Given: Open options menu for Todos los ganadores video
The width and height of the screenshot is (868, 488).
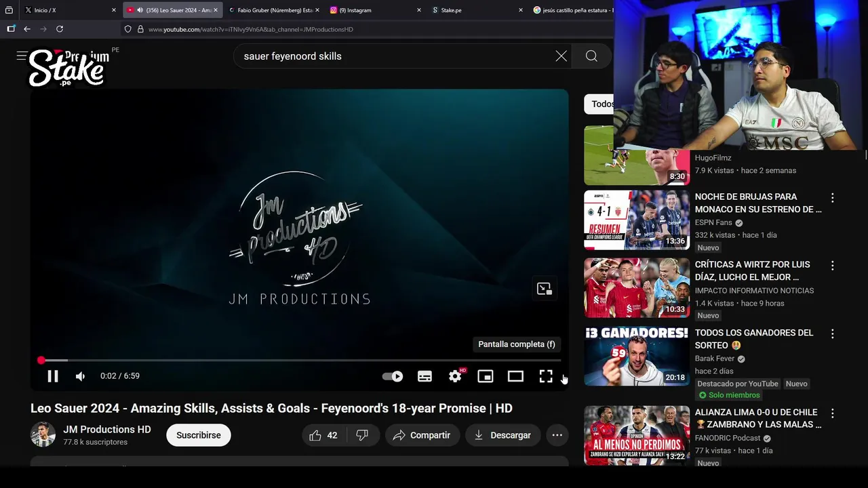Looking at the screenshot, I should [833, 334].
